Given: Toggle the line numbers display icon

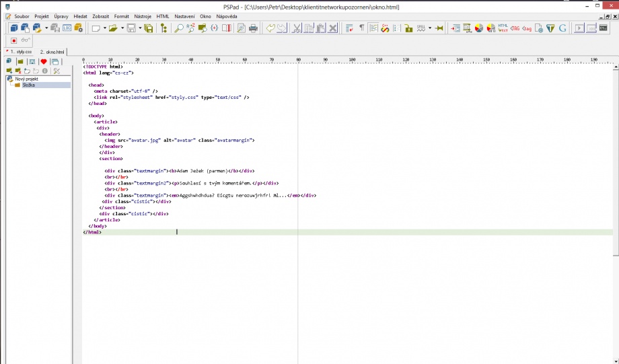Looking at the screenshot, I should (397, 28).
